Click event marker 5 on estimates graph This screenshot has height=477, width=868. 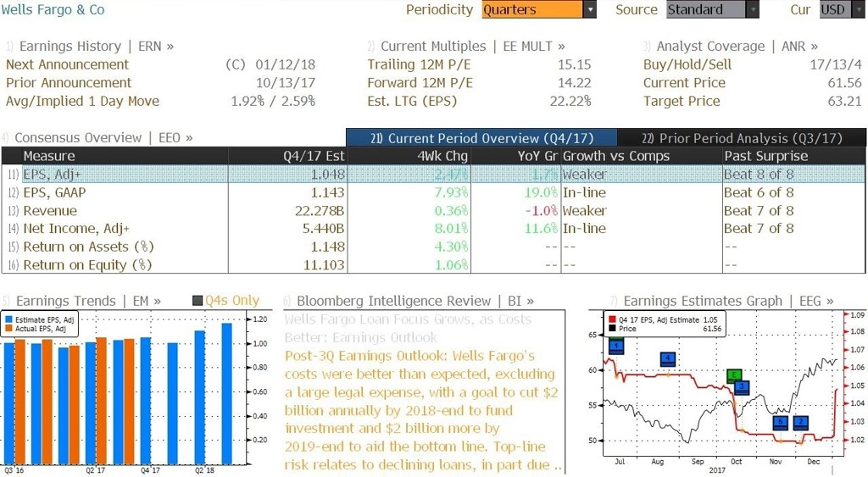[x=780, y=423]
